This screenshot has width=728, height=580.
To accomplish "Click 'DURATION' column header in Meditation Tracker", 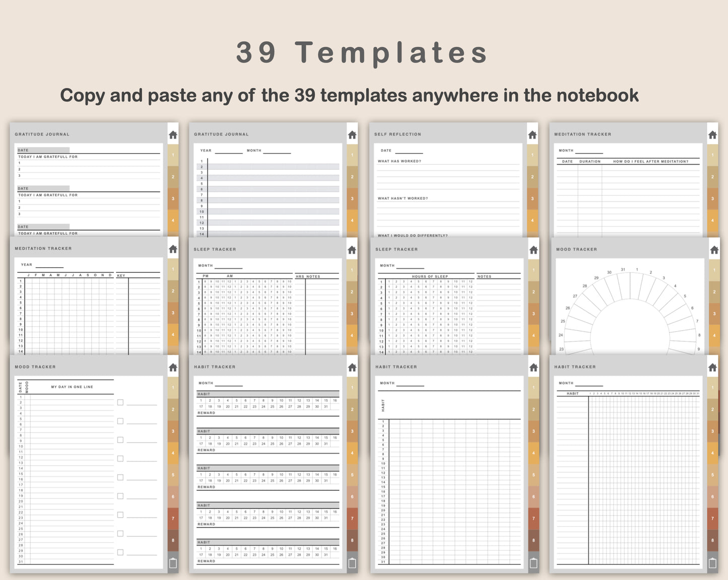I will 590,162.
